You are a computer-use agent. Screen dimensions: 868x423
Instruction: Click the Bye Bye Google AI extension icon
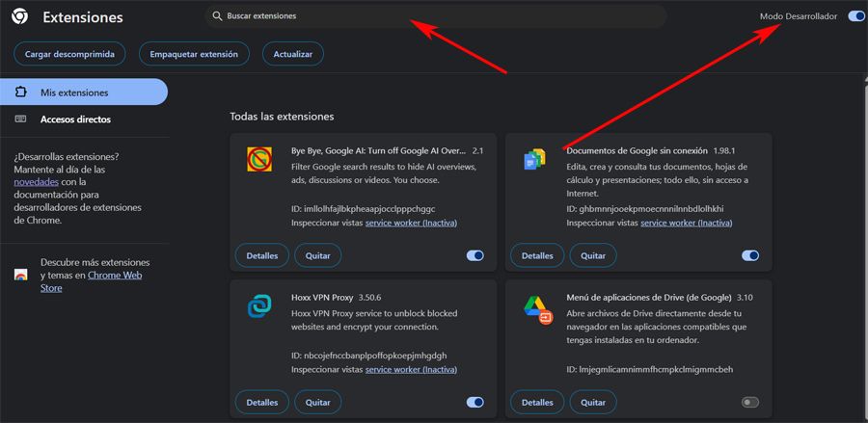[258, 159]
